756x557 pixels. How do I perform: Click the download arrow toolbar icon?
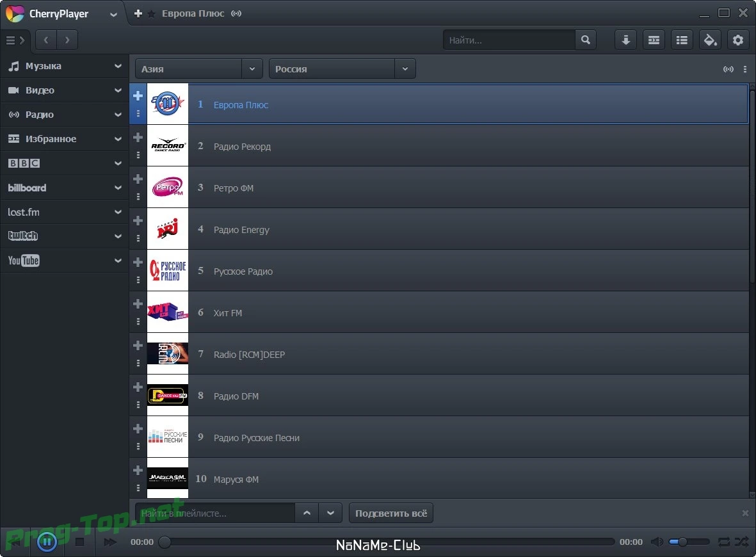(625, 40)
